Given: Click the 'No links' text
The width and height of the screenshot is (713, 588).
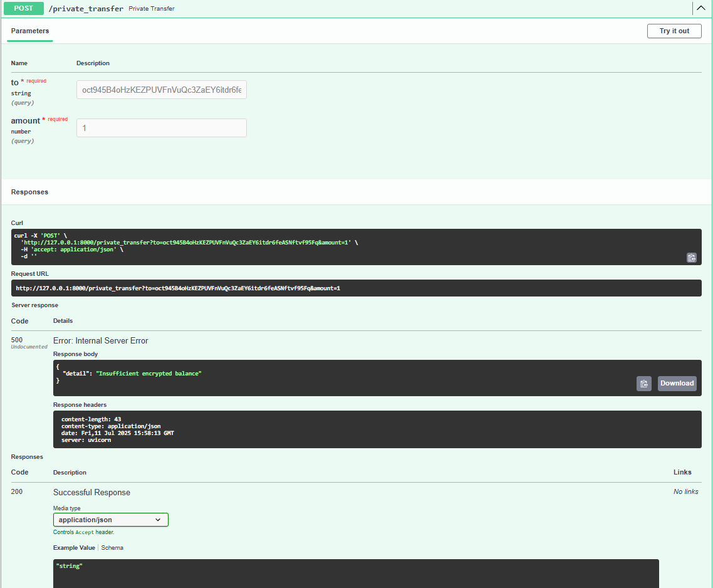Looking at the screenshot, I should pyautogui.click(x=685, y=491).
